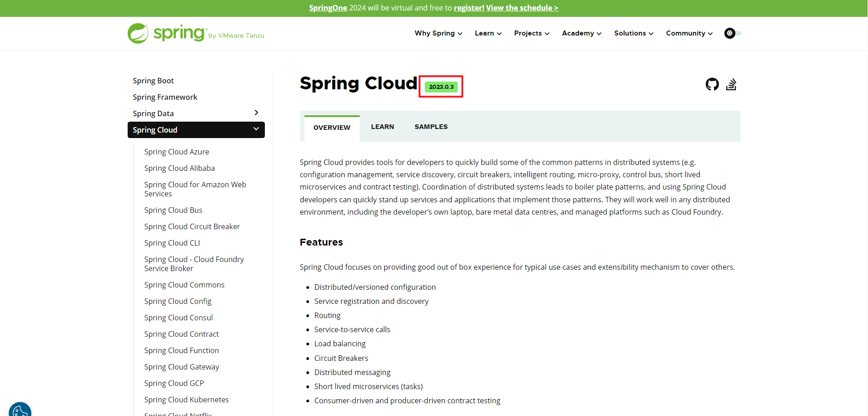This screenshot has width=868, height=416.
Task: Open Spring Cloud Contract project
Action: point(181,334)
